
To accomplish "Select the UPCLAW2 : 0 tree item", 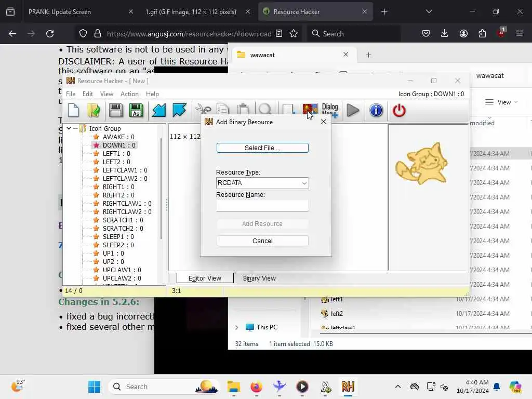I will (122, 278).
